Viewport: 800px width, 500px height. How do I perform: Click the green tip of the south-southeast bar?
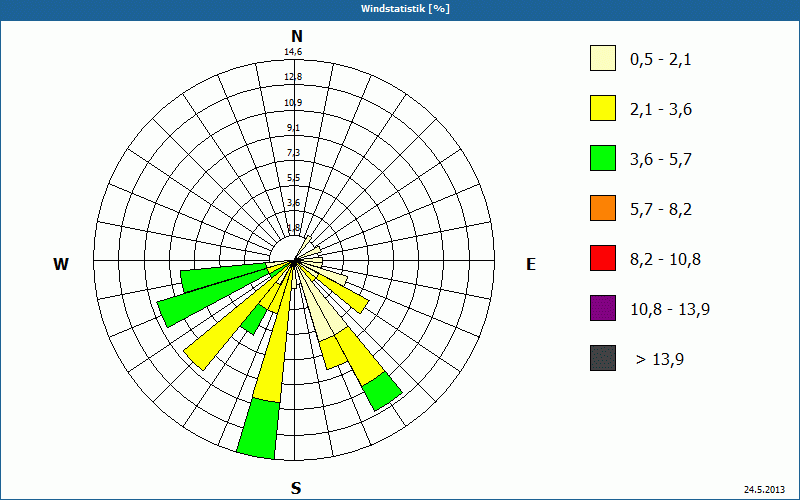[383, 391]
